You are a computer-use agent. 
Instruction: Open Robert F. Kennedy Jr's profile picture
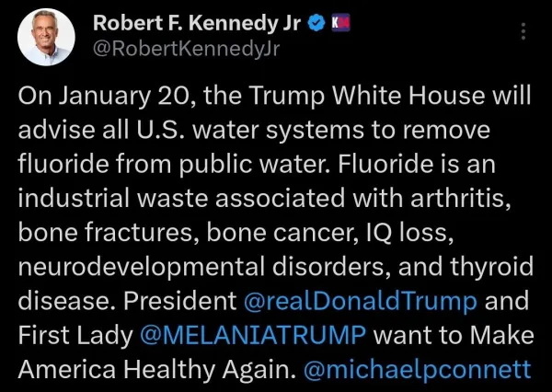pyautogui.click(x=46, y=37)
